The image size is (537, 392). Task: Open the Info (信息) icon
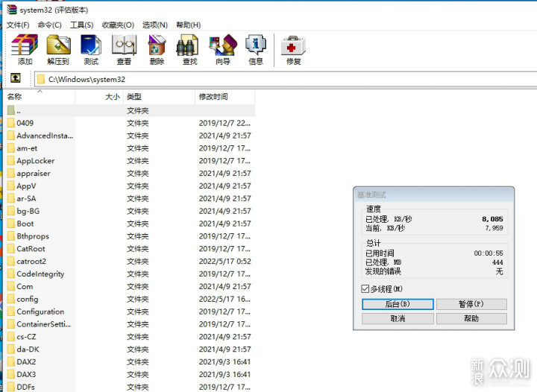[256, 45]
